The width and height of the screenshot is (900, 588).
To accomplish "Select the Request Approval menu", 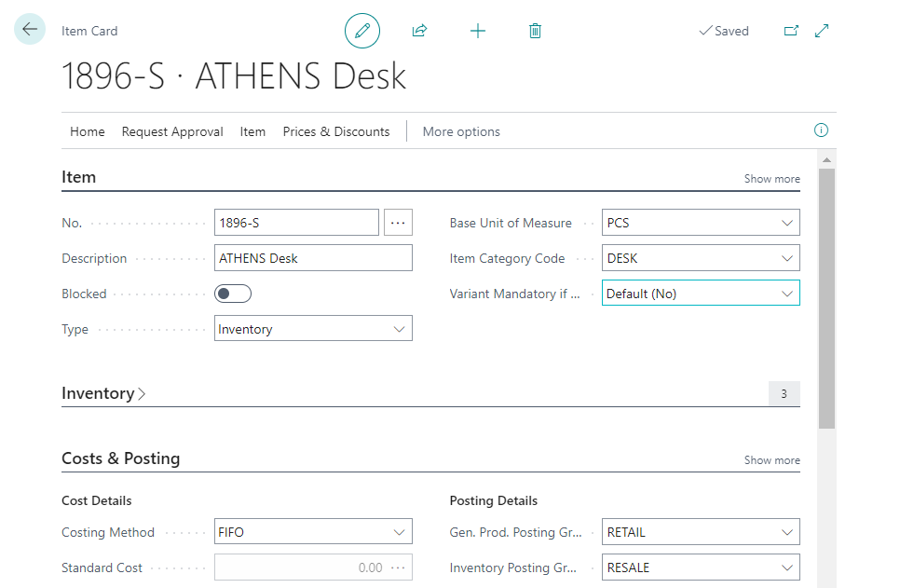I will click(x=172, y=131).
